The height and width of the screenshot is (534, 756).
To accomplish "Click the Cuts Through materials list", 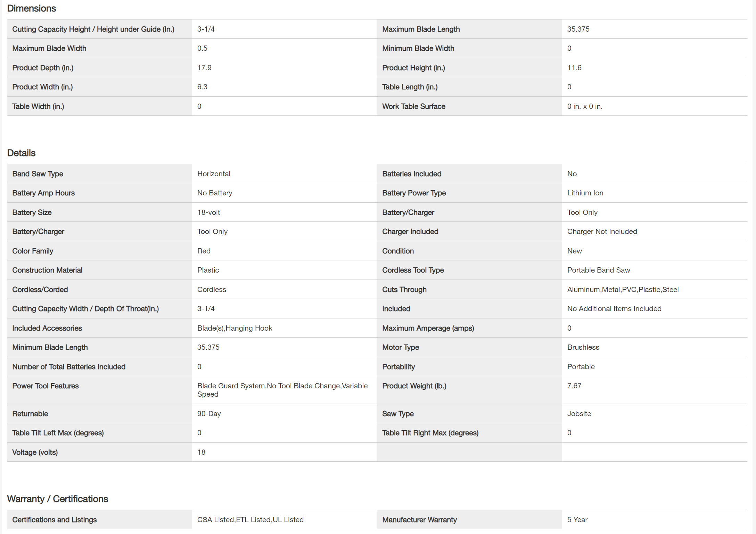I will point(623,290).
